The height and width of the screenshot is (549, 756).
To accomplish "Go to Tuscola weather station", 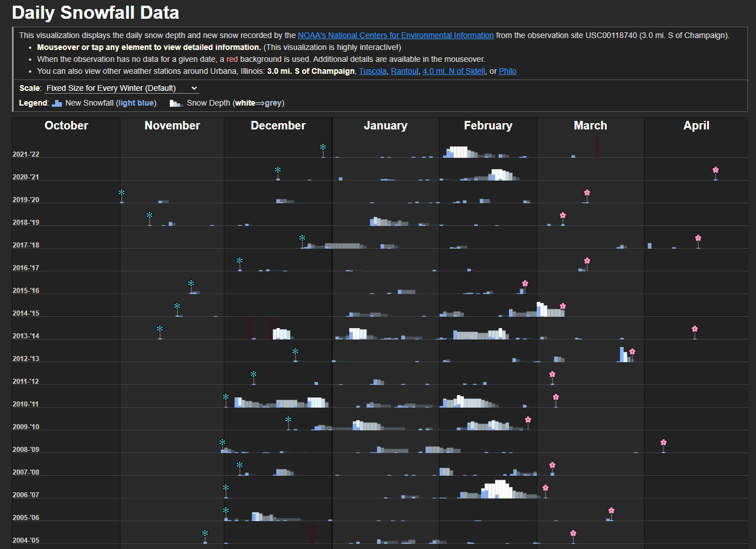I will click(x=373, y=71).
